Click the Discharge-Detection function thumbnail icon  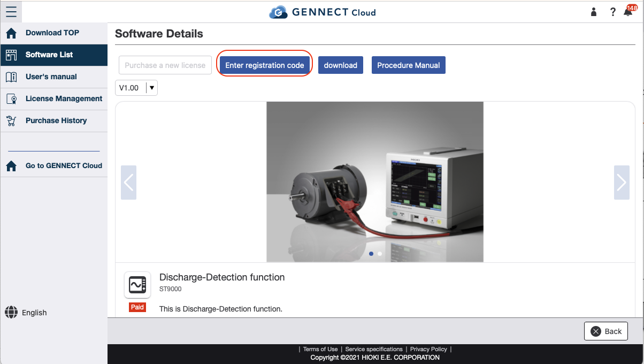(x=137, y=285)
